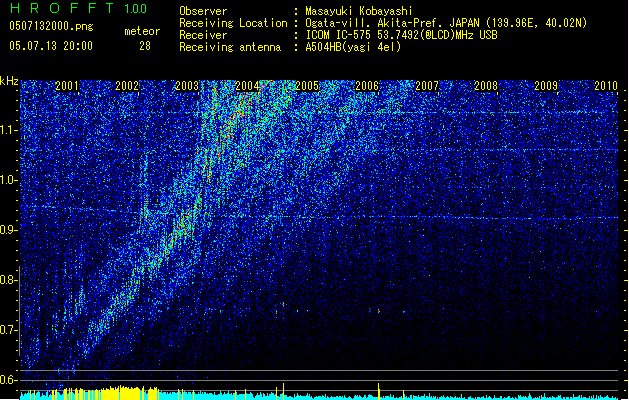Click the 2005 time marker
The width and height of the screenshot is (629, 400).
tap(307, 85)
